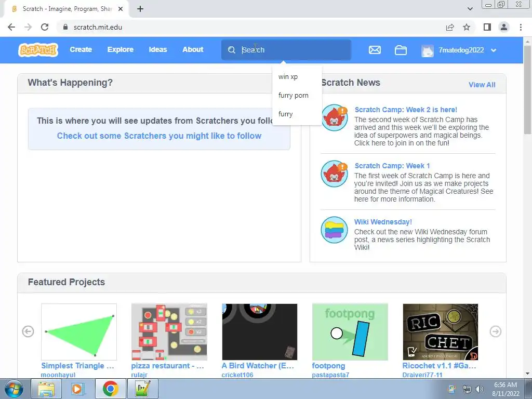Click the next arrow in Featured Projects

[x=495, y=331]
